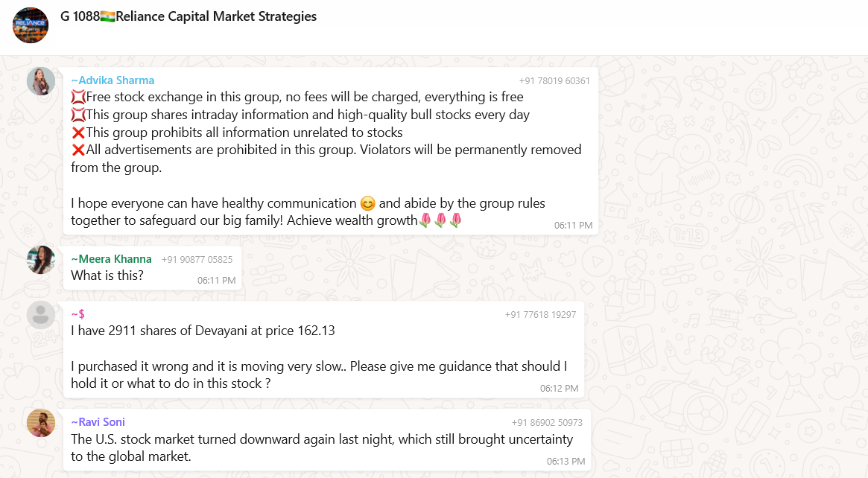Open sender name ~Ravi Soni

click(98, 422)
